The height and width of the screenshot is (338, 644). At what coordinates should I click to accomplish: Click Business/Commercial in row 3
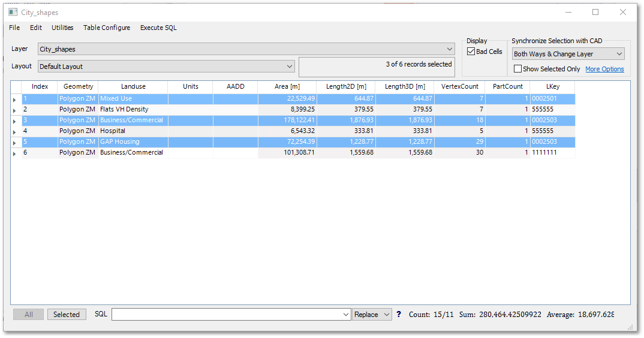133,120
